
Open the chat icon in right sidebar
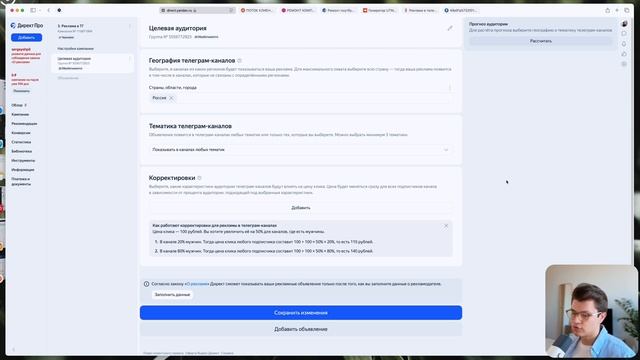pos(624,34)
